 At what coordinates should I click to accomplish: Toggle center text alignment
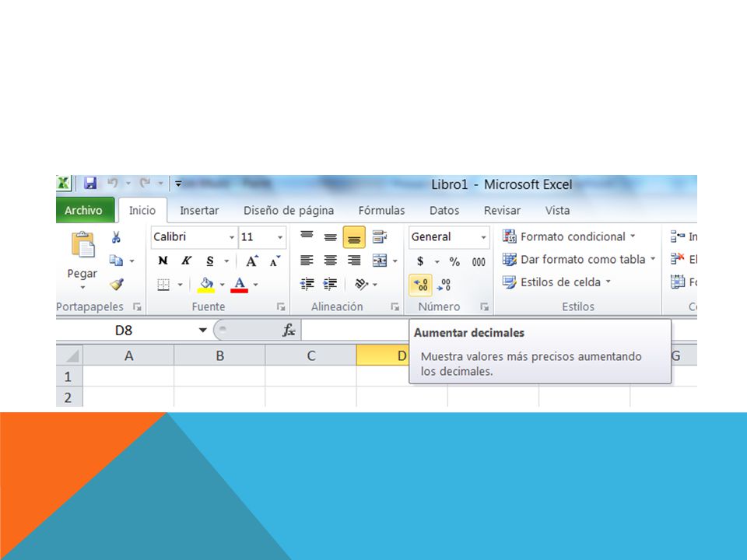330,261
